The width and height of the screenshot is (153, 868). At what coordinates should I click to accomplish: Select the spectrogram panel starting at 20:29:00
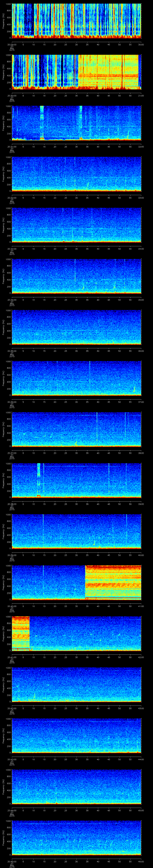[77, 21]
